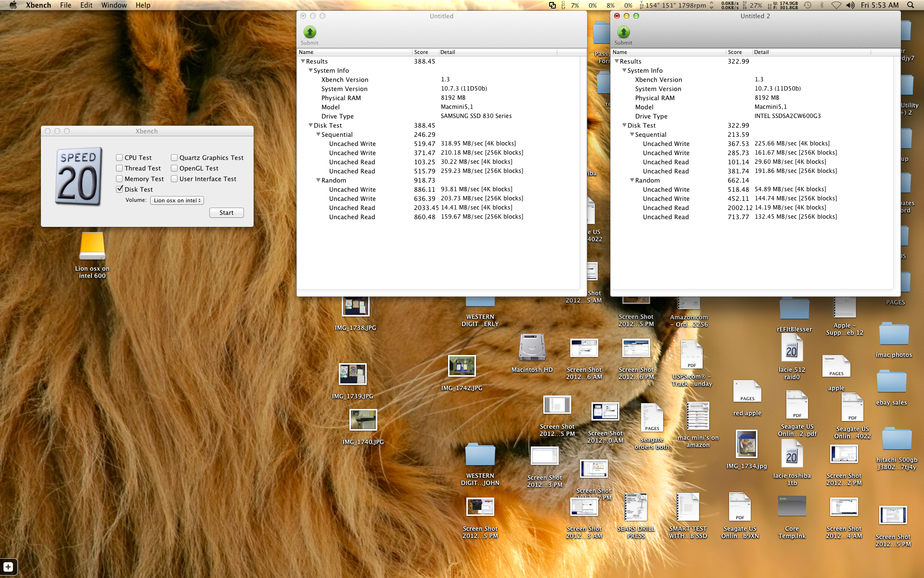Select the lacie 512 raid0 Xbench file
The height and width of the screenshot is (578, 924).
(x=792, y=348)
